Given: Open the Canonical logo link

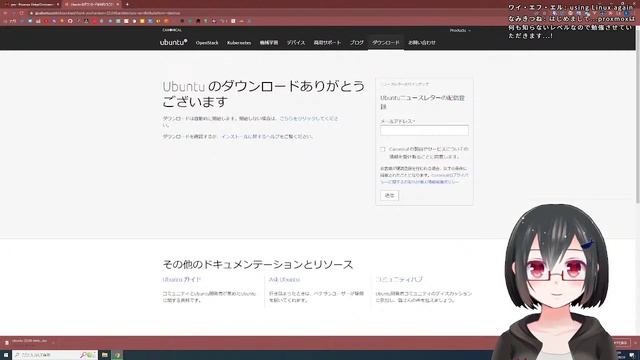Looking at the screenshot, I should (x=172, y=30).
